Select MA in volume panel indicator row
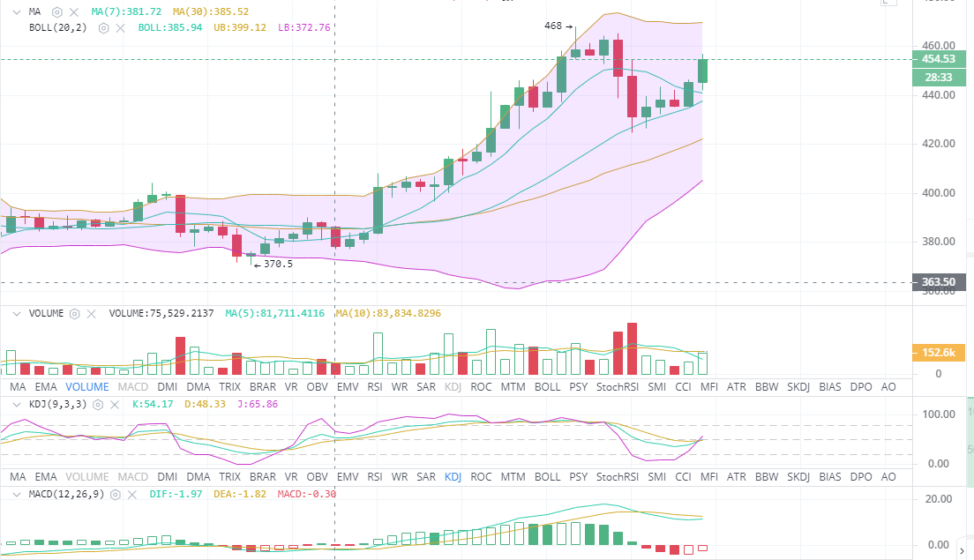The height and width of the screenshot is (560, 974). [x=18, y=387]
